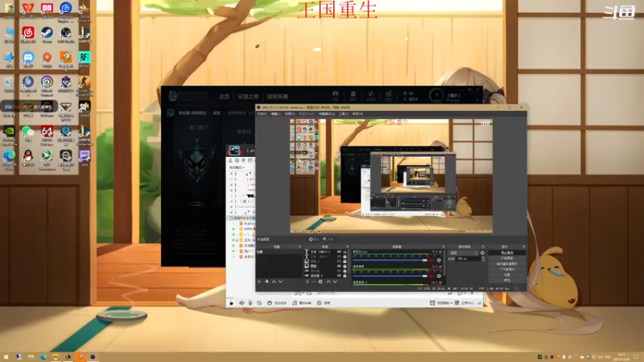
Task: Open transition properties gear in OBS
Action: (482, 253)
